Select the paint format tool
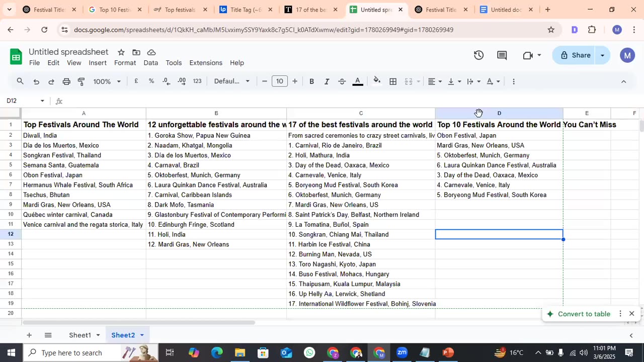 [82, 81]
